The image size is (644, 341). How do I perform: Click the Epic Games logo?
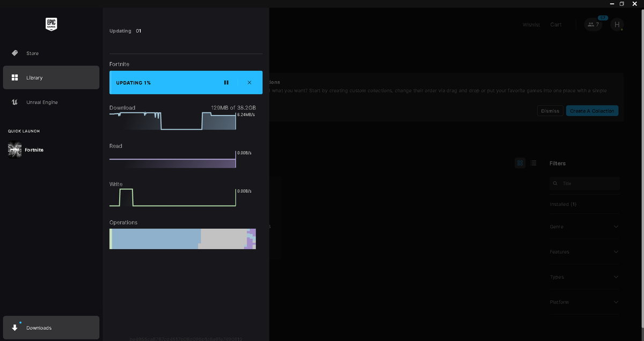tap(51, 24)
